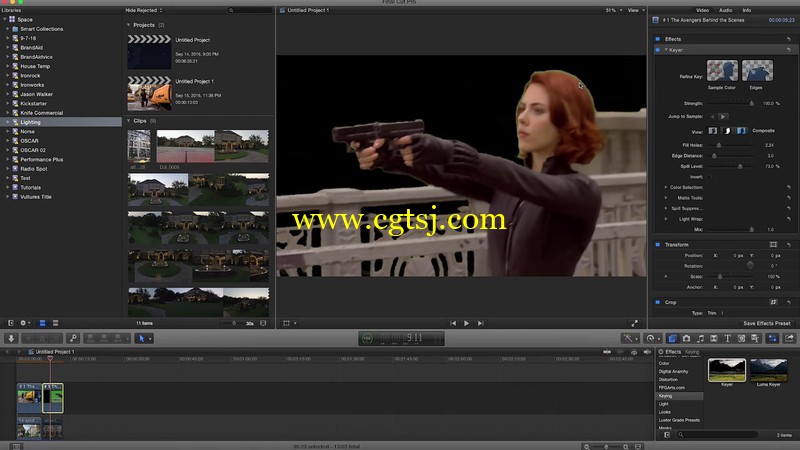800x450 pixels.
Task: Jump to the previous edit in viewer
Action: pos(453,323)
